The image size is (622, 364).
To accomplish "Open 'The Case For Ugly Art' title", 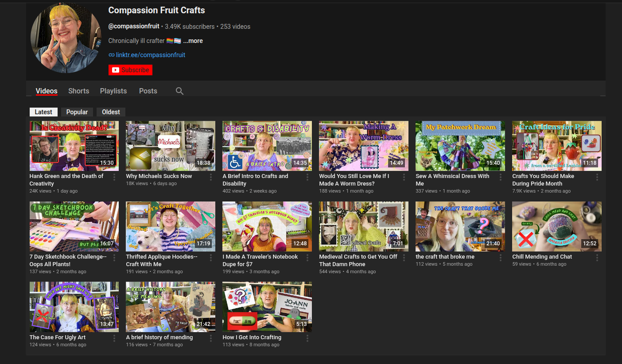I will pos(58,337).
